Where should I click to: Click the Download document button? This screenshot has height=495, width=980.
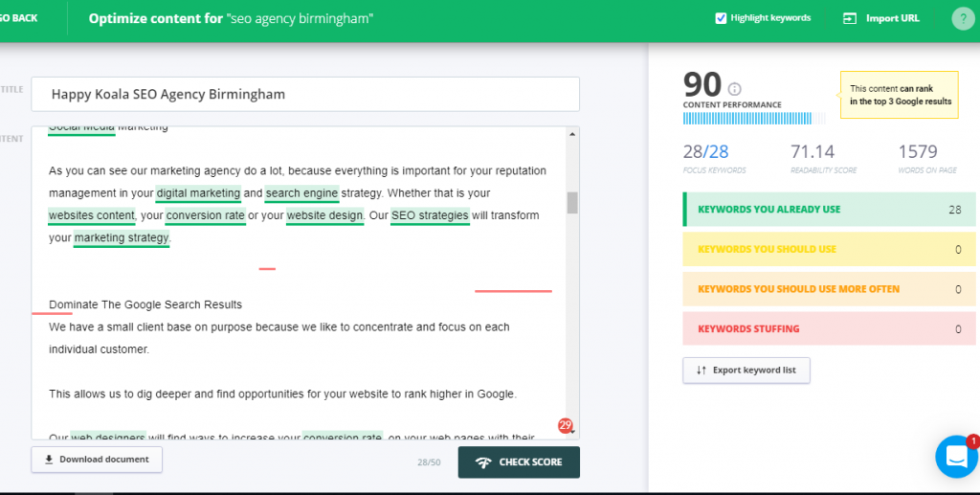[97, 460]
